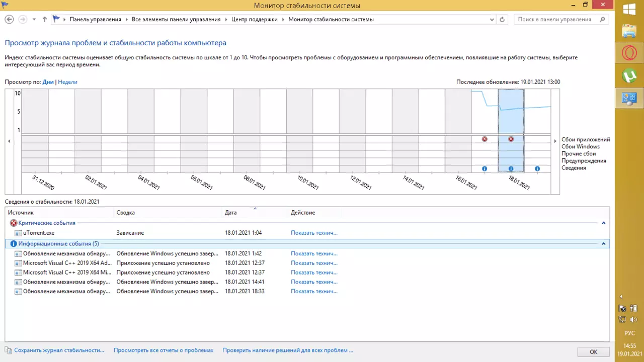Click the date cell "18.01.2021 18:33"

pos(245,292)
